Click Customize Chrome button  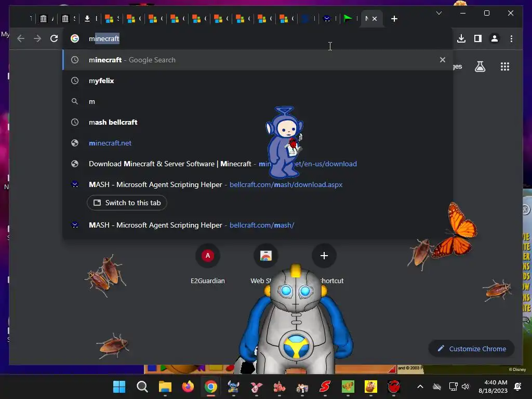[472, 349]
